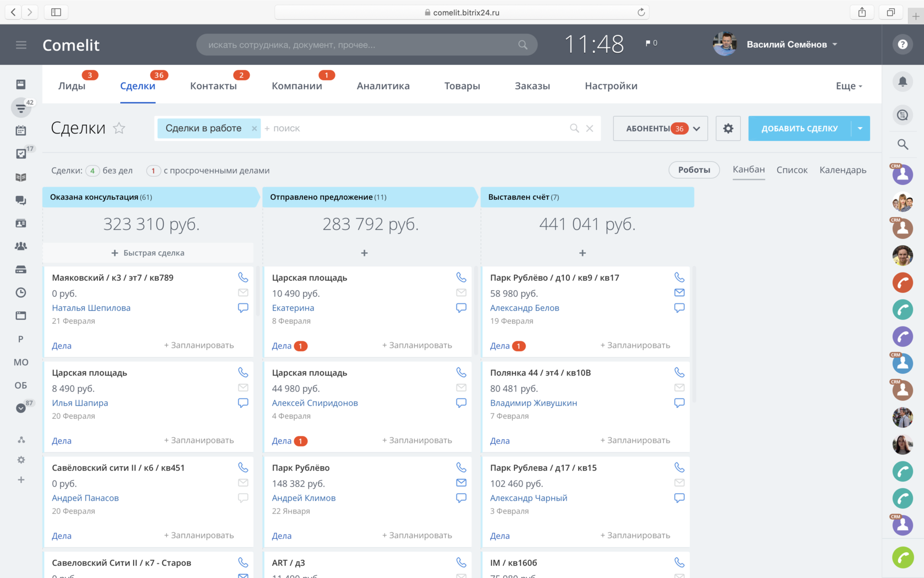Open the tasks checkbox icon in left sidebar
This screenshot has width=924, height=578.
point(21,154)
